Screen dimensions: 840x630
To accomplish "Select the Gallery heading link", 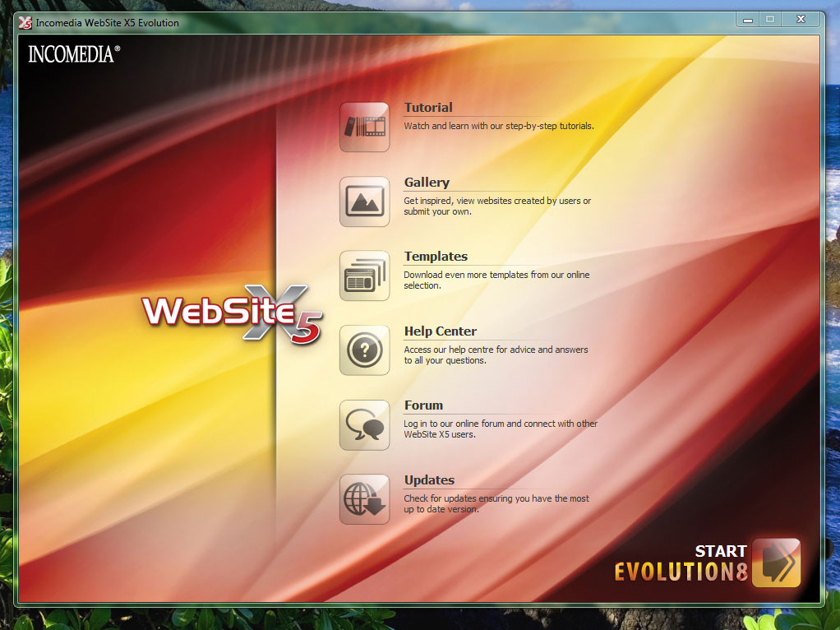I will 427,183.
